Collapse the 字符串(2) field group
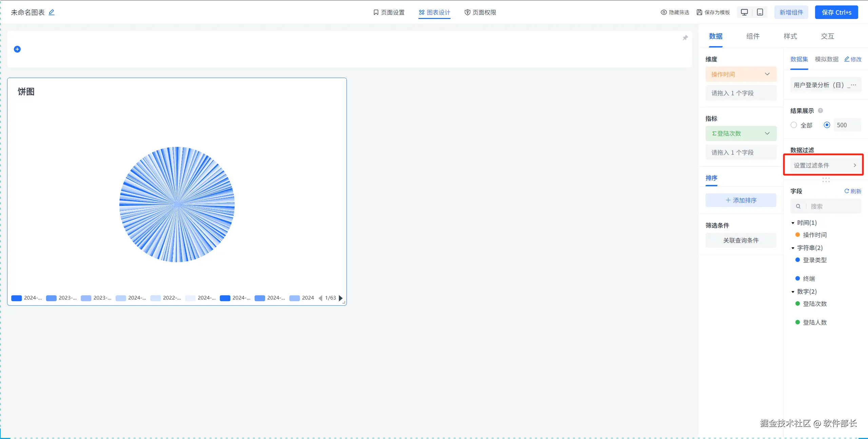 (793, 248)
